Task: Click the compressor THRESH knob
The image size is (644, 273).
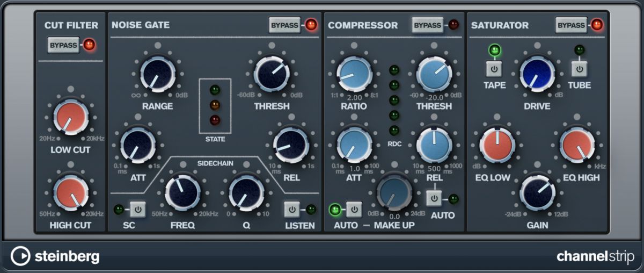Action: tap(434, 74)
